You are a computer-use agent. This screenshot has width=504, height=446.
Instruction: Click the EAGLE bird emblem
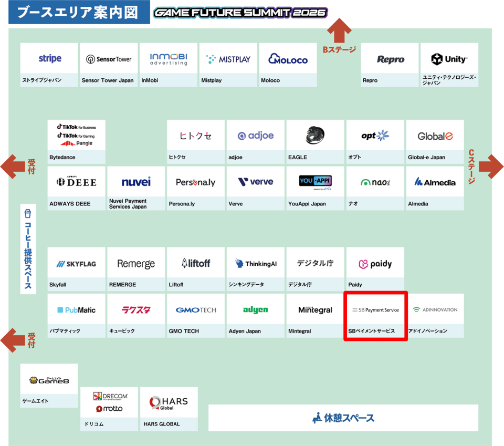pos(315,134)
